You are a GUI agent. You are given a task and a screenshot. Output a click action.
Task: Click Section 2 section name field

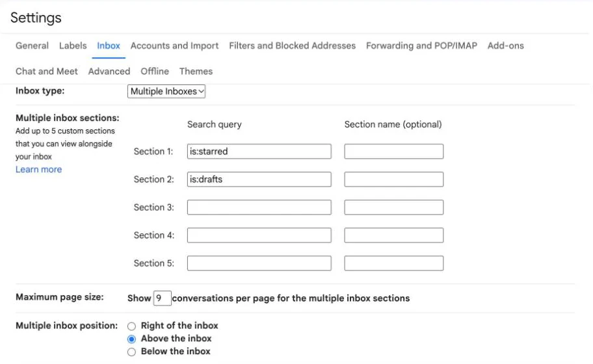tap(393, 179)
